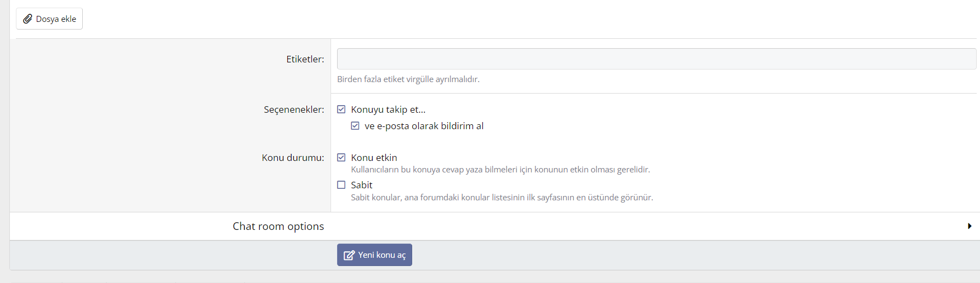Click the paperclip icon for file attachment

point(27,19)
